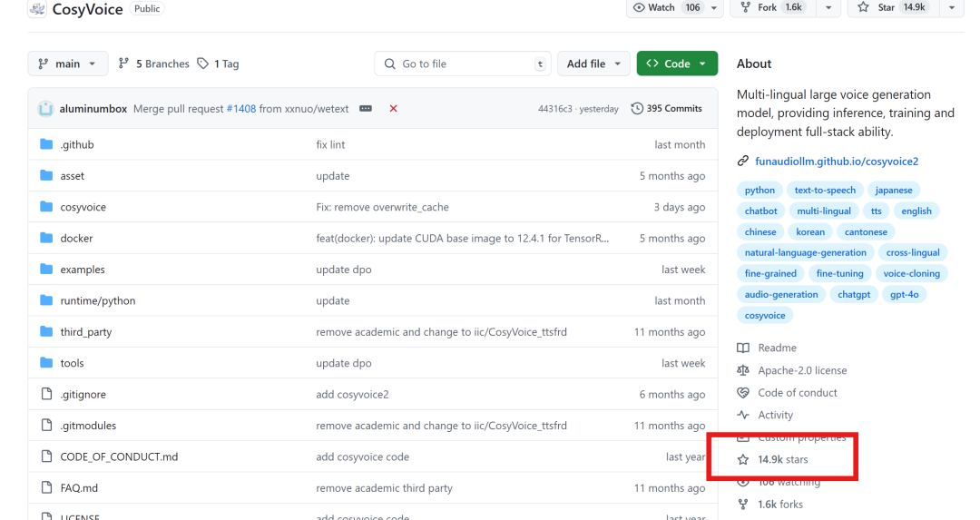This screenshot has height=520, width=980.
Task: Open the 1.6k forks link
Action: pos(780,505)
